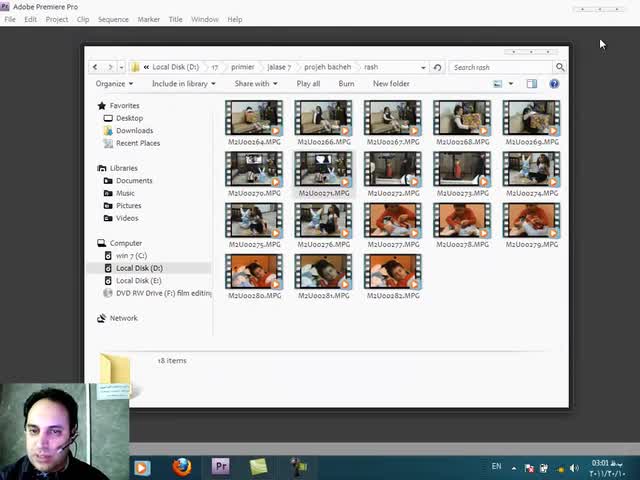Select the M2U00271.MPG video file
This screenshot has width=640, height=480.
(323, 174)
